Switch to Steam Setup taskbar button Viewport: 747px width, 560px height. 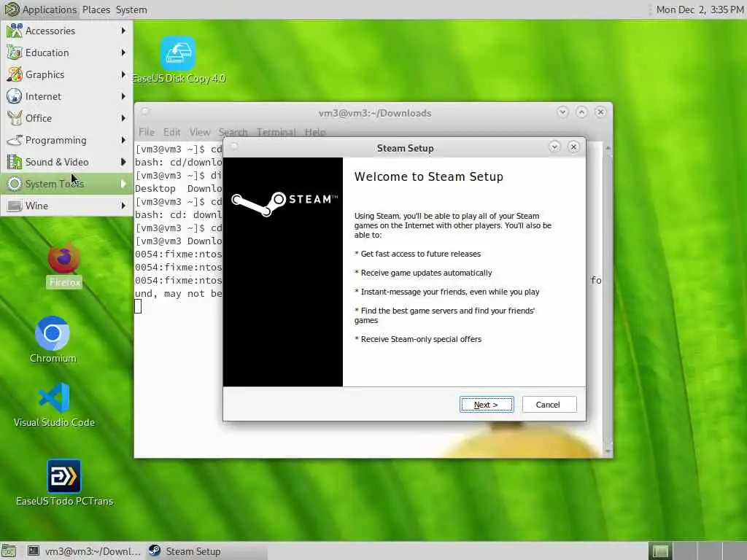(x=206, y=551)
